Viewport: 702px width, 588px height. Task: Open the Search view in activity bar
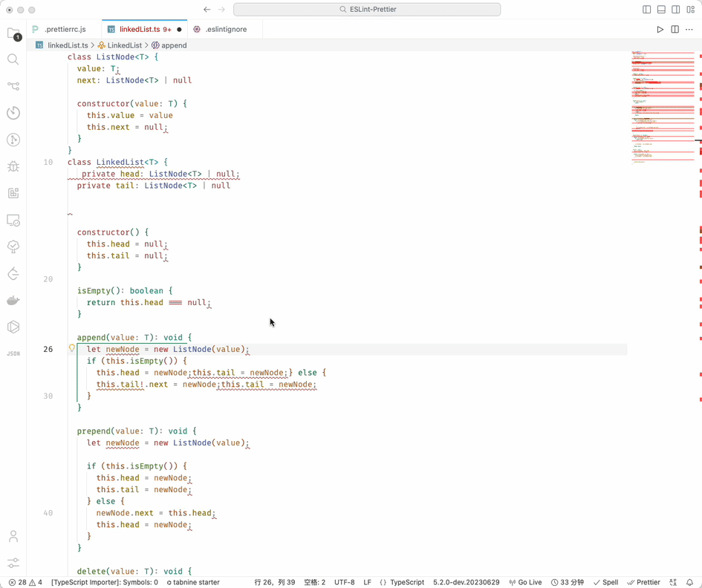tap(13, 59)
